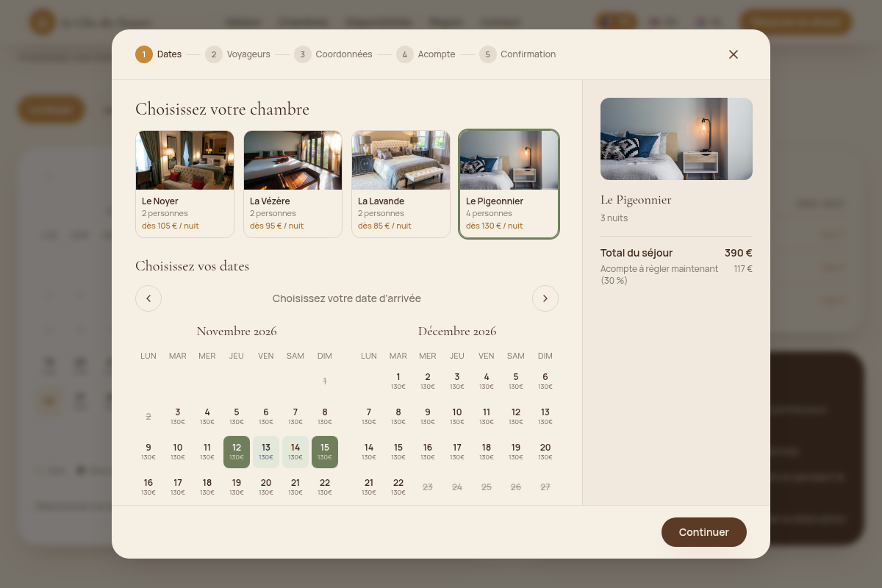This screenshot has height=588, width=882.
Task: Choose November 9 in the calendar
Action: 148,451
